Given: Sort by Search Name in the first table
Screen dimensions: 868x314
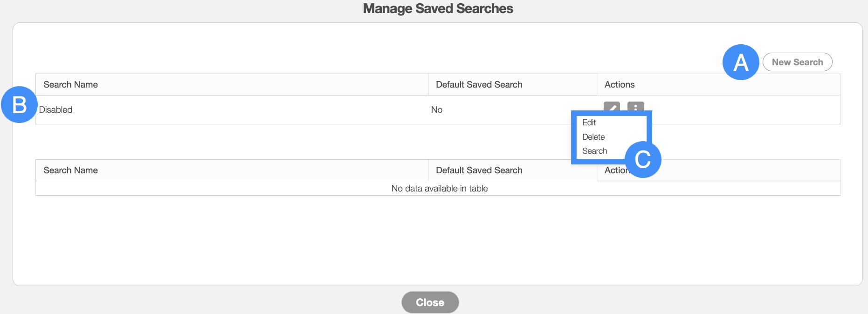Looking at the screenshot, I should pos(71,85).
